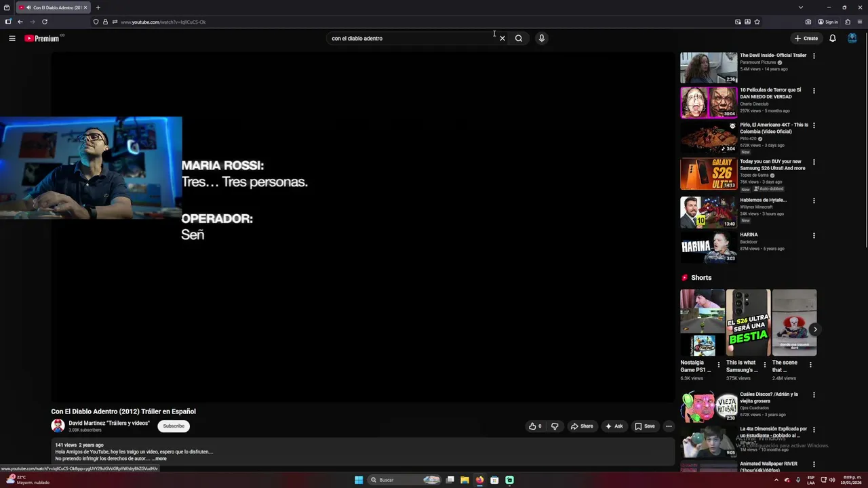Click the address bar URL

(x=163, y=22)
